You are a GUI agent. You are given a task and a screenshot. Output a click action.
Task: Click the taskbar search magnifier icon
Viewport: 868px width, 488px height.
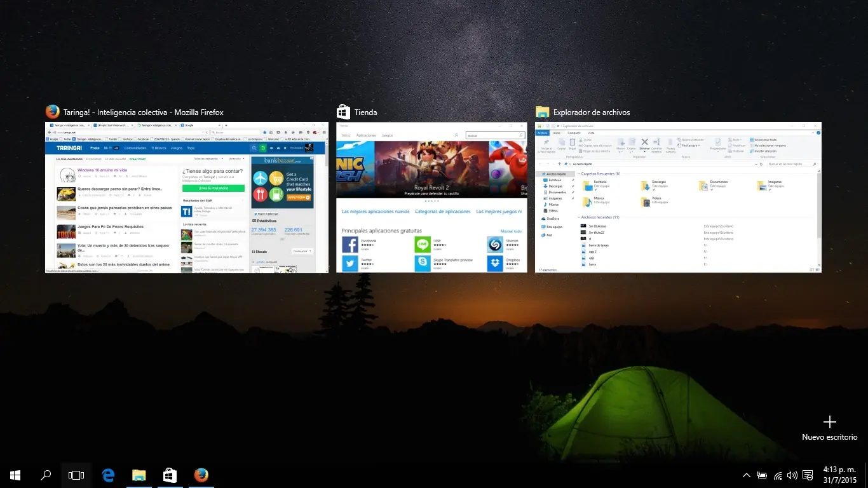46,475
